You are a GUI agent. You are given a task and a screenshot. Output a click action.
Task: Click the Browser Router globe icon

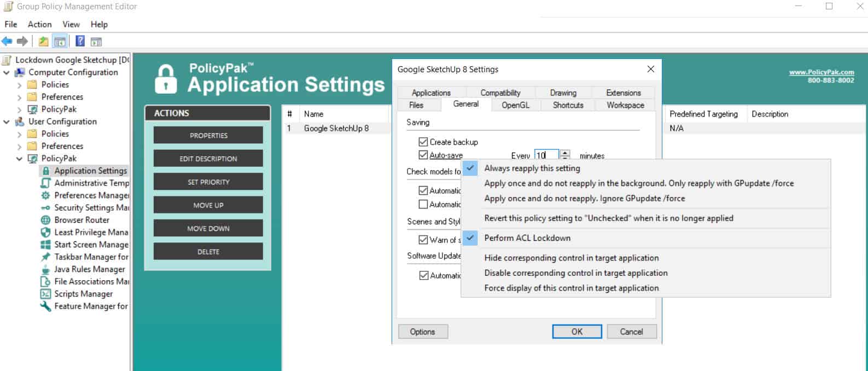(x=46, y=220)
